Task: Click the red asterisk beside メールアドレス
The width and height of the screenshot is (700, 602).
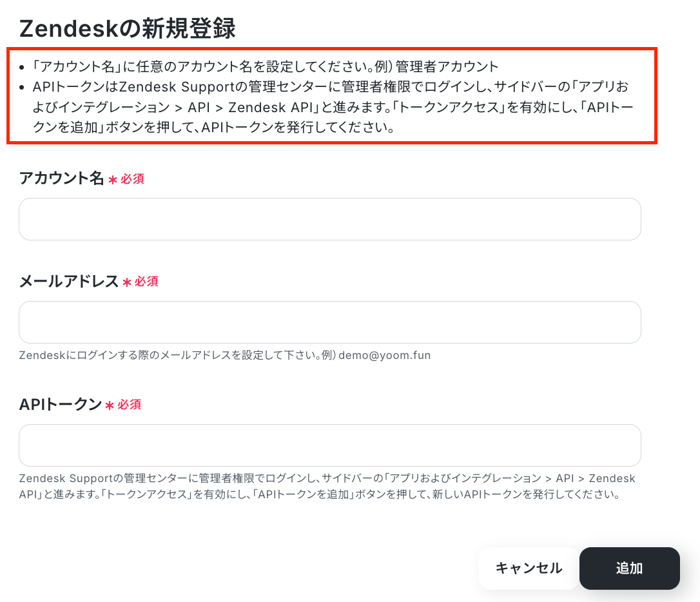Action: click(127, 282)
